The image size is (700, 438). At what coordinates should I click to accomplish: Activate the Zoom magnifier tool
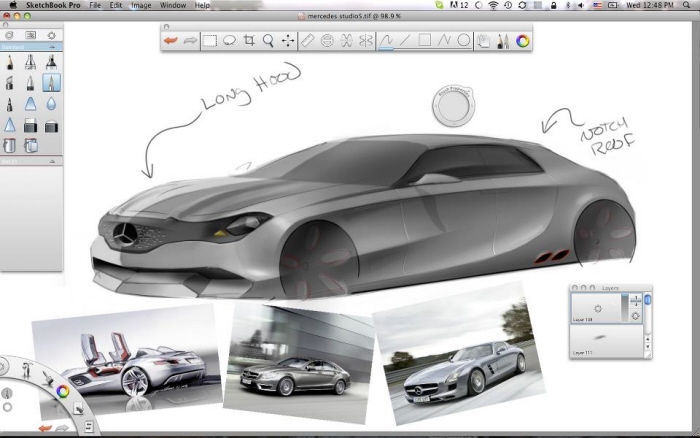pyautogui.click(x=268, y=41)
